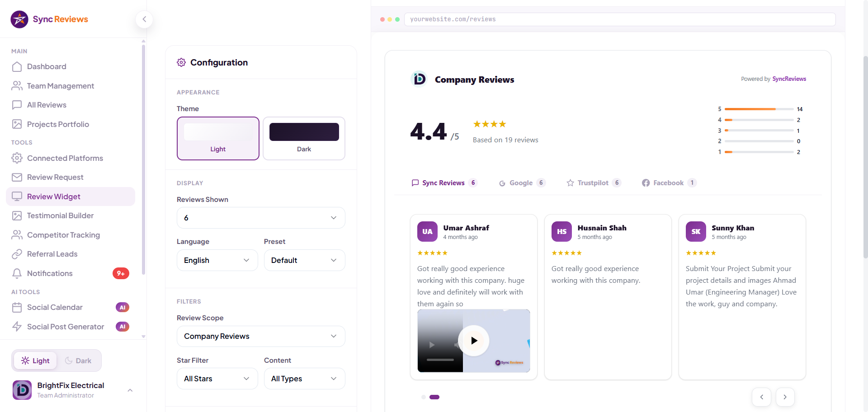Click the first carousel pagination dot
Screen dimensions: 868x412
[424, 397]
